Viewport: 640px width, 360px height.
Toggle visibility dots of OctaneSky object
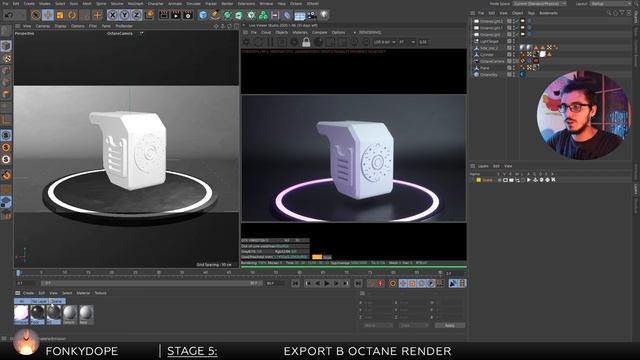[514, 74]
